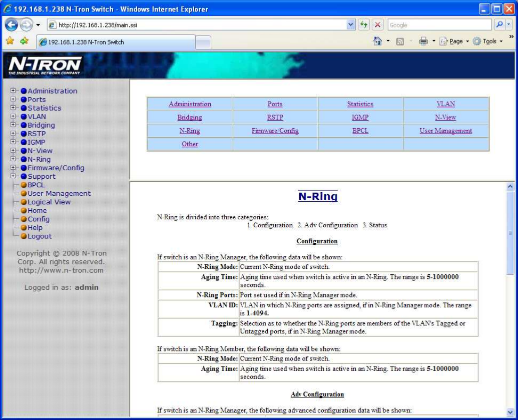Image resolution: width=518 pixels, height=420 pixels.
Task: Open the Statistics link in the table
Action: click(360, 104)
